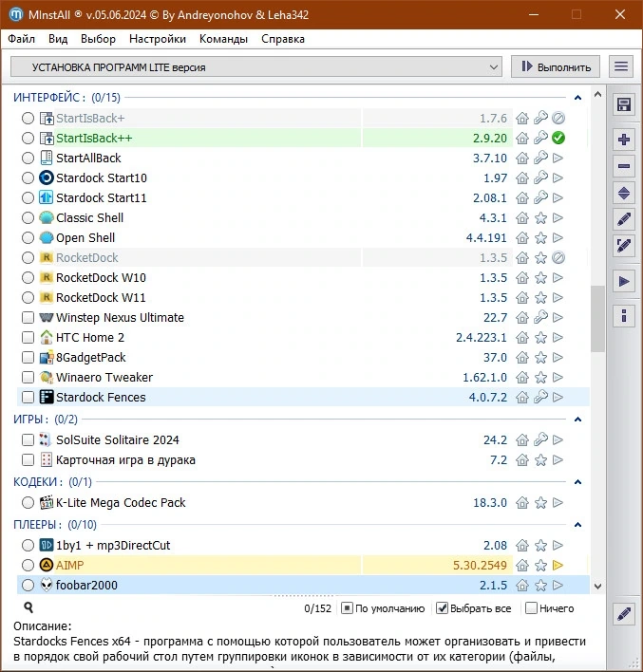This screenshot has width=643, height=672.
Task: Select AIMP radio button
Action: pyautogui.click(x=28, y=566)
